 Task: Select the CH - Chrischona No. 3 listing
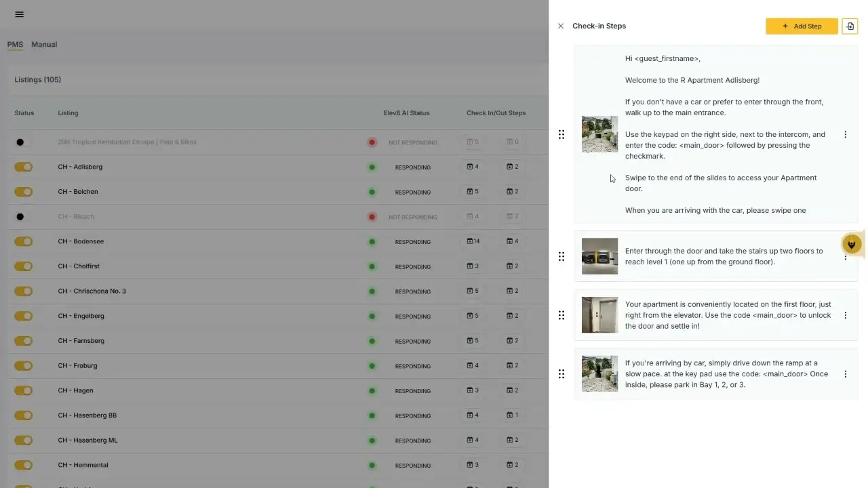point(92,291)
